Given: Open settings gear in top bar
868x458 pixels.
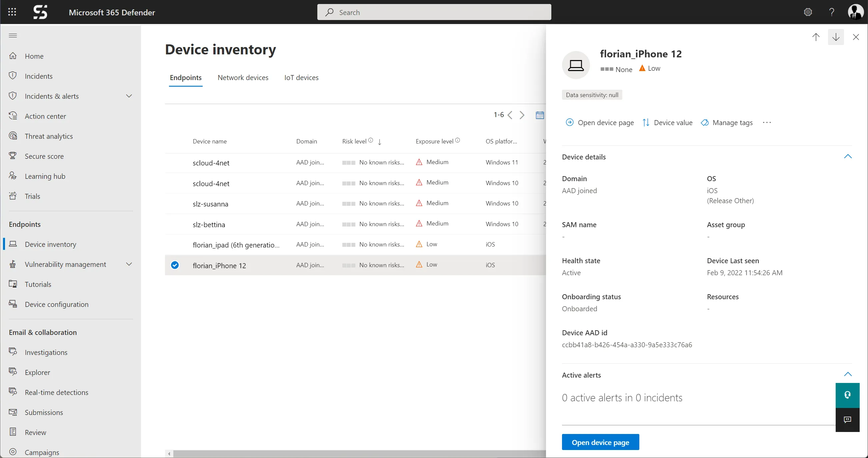Looking at the screenshot, I should coord(808,12).
